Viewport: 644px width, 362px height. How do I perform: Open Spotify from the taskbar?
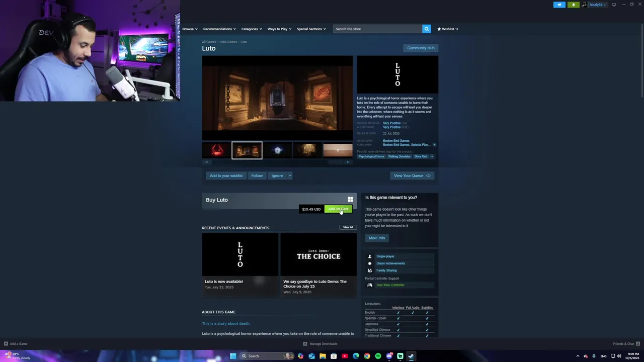tap(378, 356)
